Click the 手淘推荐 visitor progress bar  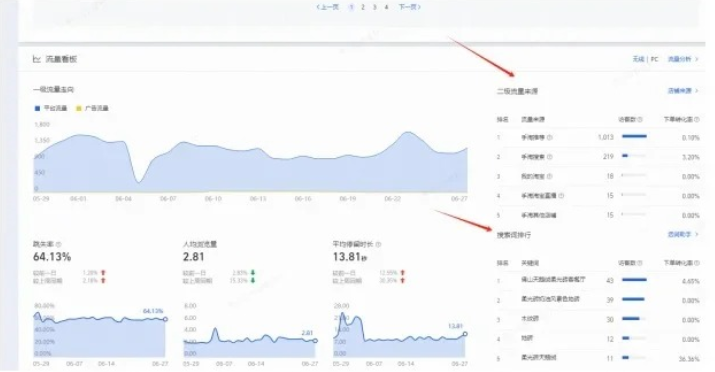click(x=634, y=136)
